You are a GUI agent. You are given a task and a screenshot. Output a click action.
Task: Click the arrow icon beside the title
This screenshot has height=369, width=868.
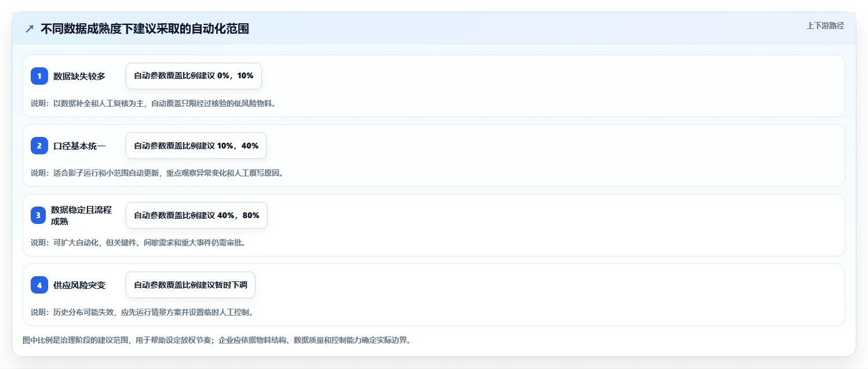tap(30, 29)
